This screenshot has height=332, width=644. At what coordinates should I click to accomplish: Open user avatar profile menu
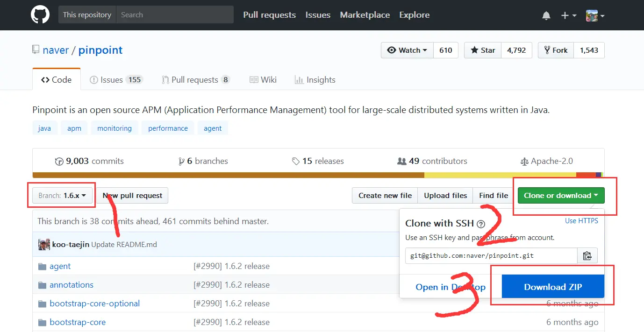coord(595,15)
